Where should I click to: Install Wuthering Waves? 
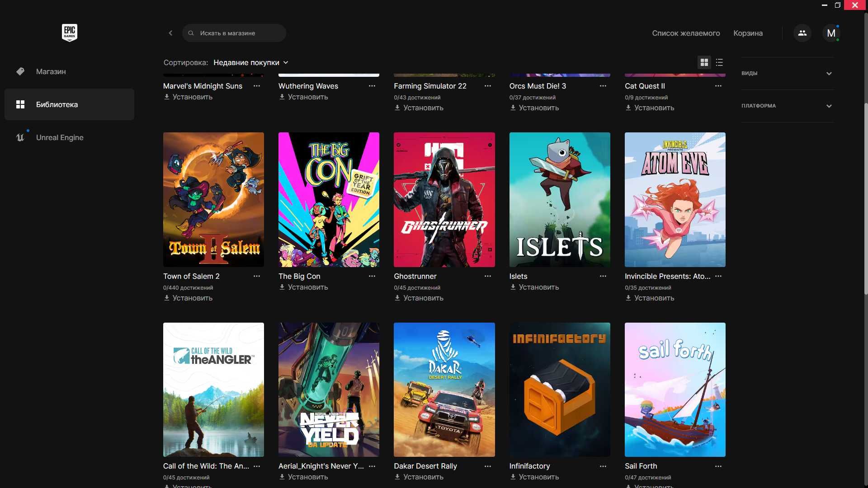[303, 97]
